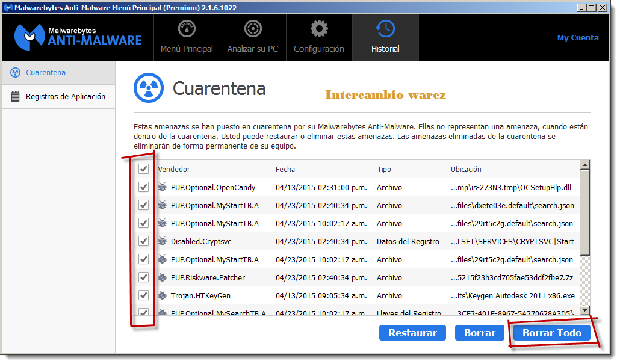
Task: Click the Malwarebytes Anti-Malware logo
Action: coord(78,37)
